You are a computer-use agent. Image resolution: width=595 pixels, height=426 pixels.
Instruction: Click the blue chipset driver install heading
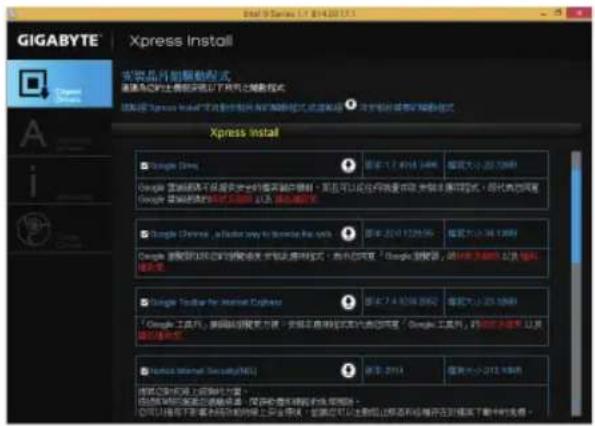coord(176,76)
